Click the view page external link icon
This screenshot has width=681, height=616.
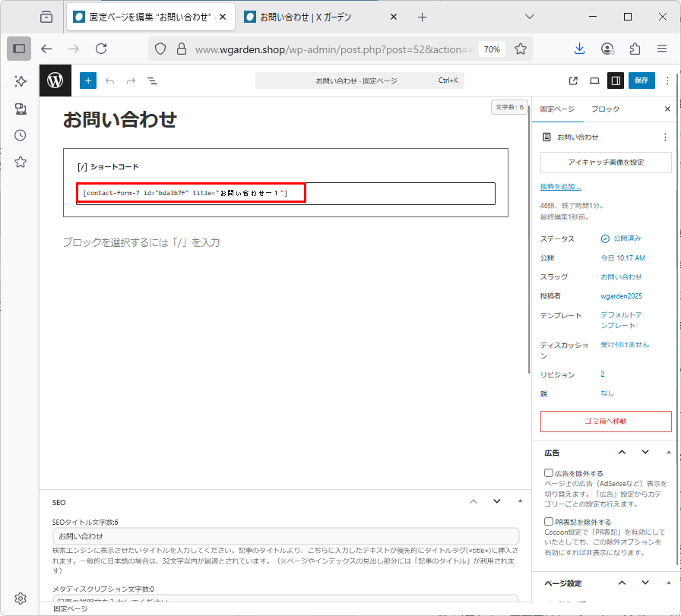click(573, 81)
